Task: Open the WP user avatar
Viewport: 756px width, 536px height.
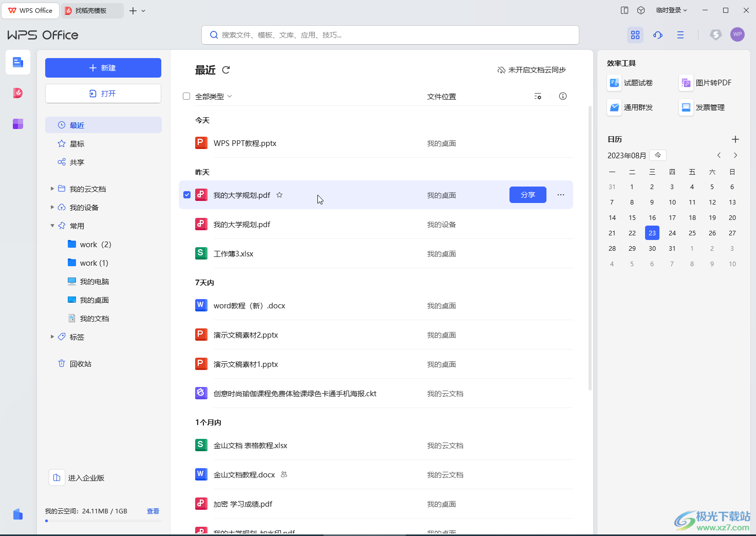Action: click(x=738, y=34)
